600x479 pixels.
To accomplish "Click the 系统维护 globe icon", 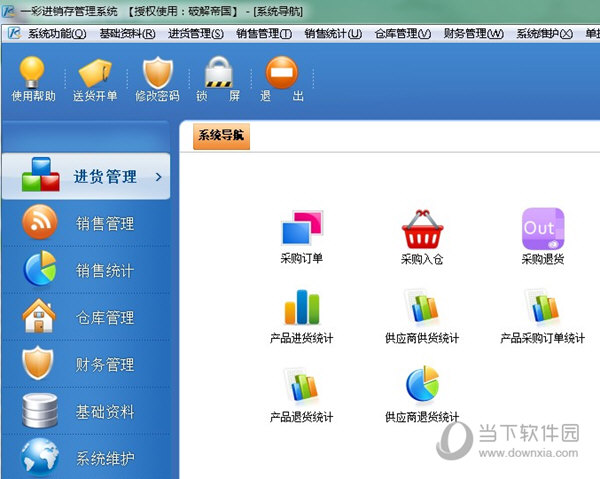I will 40,457.
